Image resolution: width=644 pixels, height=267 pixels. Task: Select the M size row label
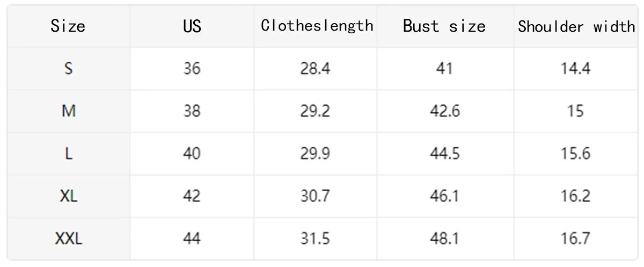click(x=68, y=111)
